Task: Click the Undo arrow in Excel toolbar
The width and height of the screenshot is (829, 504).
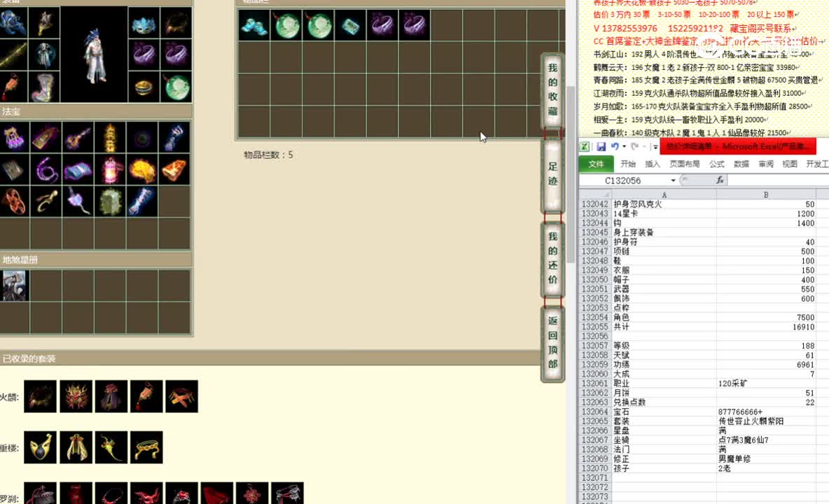Action: pyautogui.click(x=614, y=146)
